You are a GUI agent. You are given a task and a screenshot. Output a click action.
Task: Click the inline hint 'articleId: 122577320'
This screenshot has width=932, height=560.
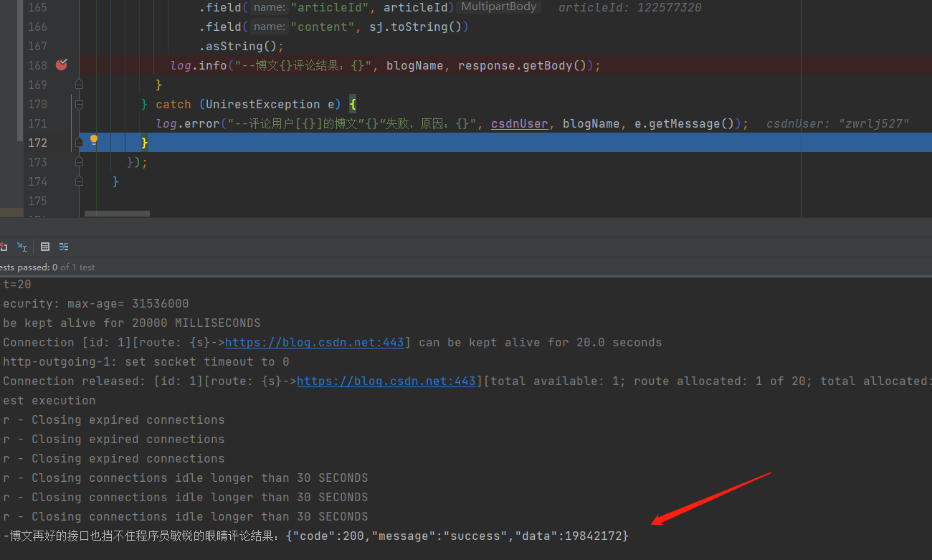pos(630,7)
